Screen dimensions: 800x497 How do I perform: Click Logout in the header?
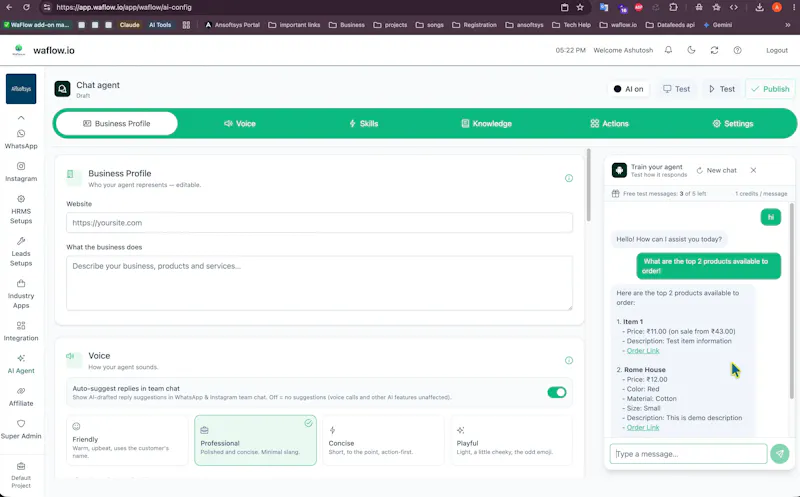pos(777,50)
